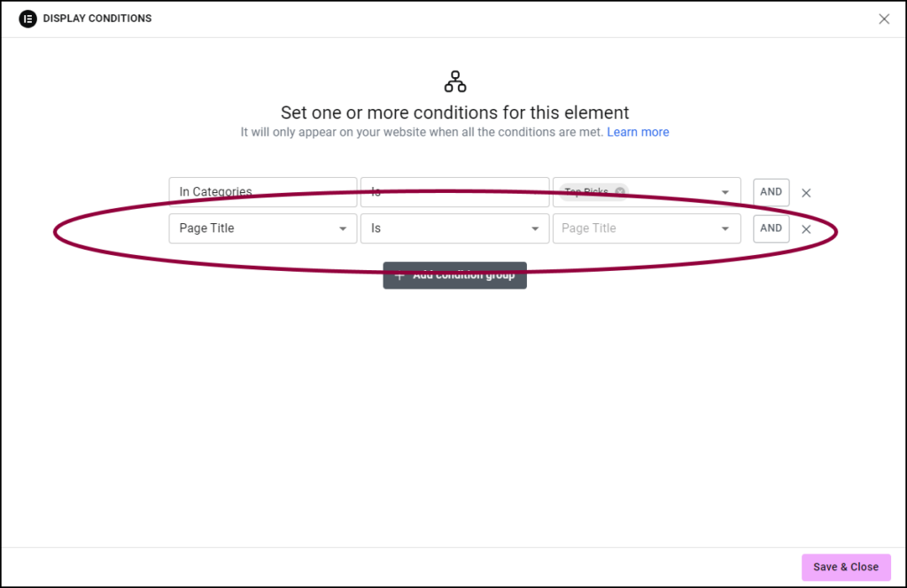Remove the "Top Picks" category tag
This screenshot has height=588, width=907.
[x=619, y=192]
